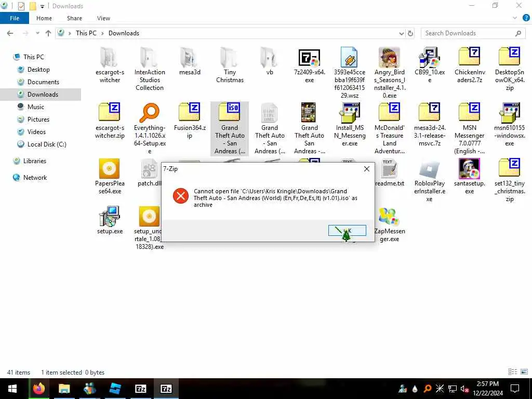Expand the ribbon with the chevron

[x=515, y=18]
